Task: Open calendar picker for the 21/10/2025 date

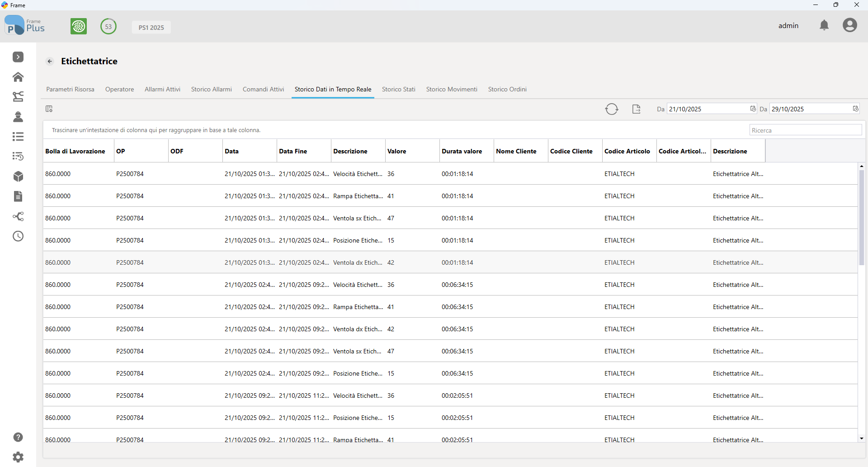Action: click(x=753, y=109)
